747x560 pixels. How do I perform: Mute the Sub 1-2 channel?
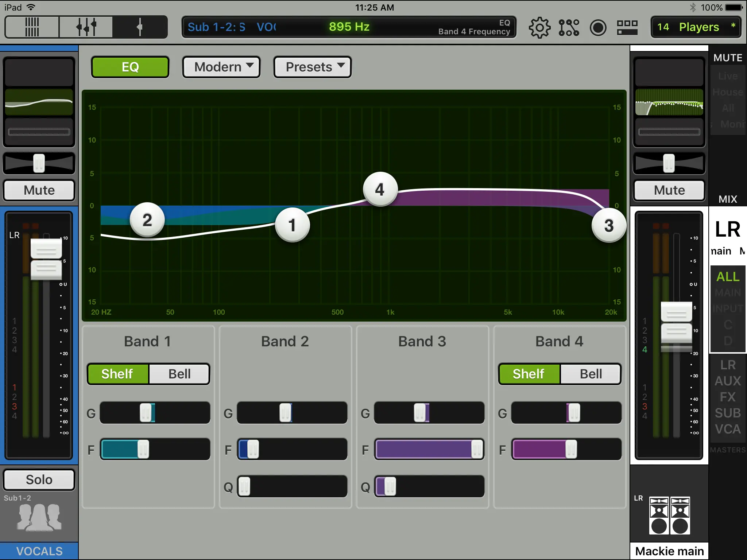point(39,190)
